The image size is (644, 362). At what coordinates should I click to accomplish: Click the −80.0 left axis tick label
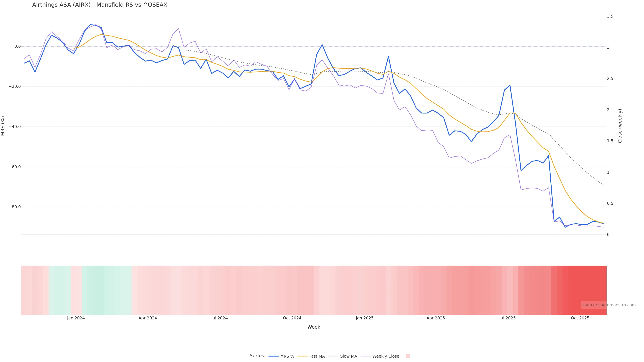click(x=15, y=207)
